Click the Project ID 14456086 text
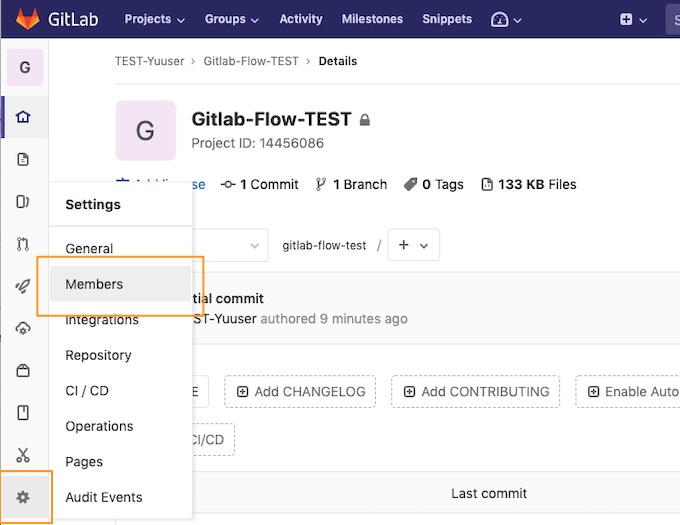This screenshot has width=680, height=525. pos(258,143)
